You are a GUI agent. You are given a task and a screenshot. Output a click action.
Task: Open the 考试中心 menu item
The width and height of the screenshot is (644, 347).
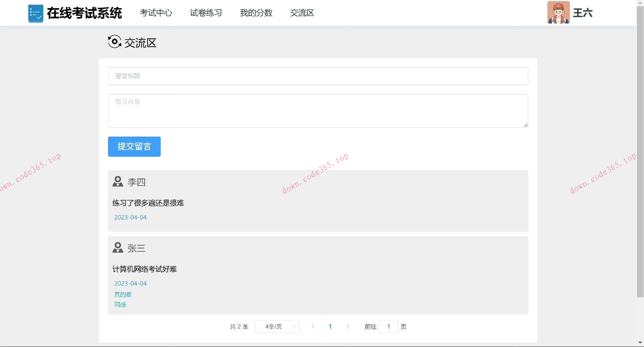[x=156, y=13]
